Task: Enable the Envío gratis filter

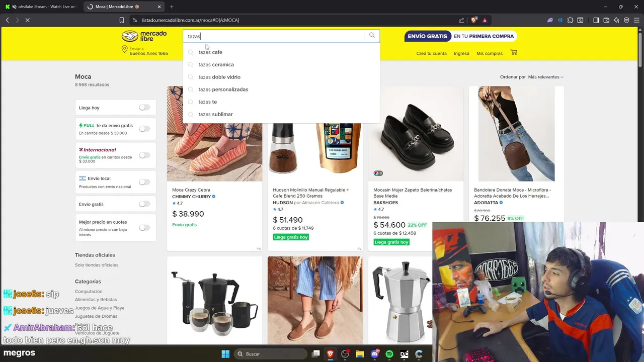Action: tap(144, 204)
